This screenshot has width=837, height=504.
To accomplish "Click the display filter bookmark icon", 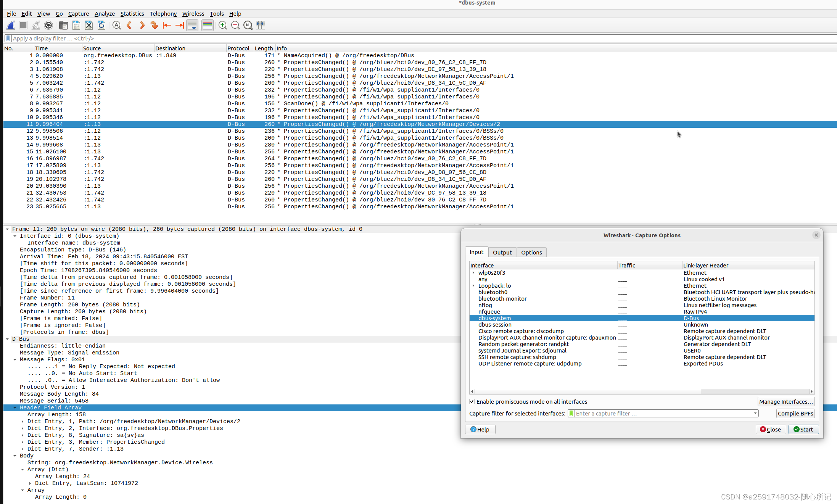I will (8, 38).
